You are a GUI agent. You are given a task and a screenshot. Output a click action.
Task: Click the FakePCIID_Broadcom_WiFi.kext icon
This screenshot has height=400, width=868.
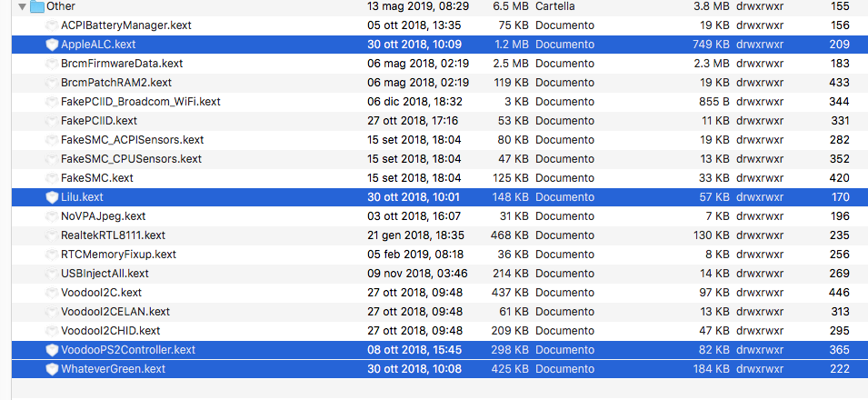pos(52,102)
